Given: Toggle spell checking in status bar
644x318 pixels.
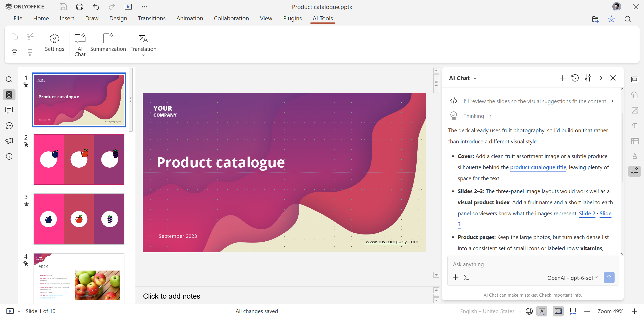Looking at the screenshot, I should tap(542, 311).
